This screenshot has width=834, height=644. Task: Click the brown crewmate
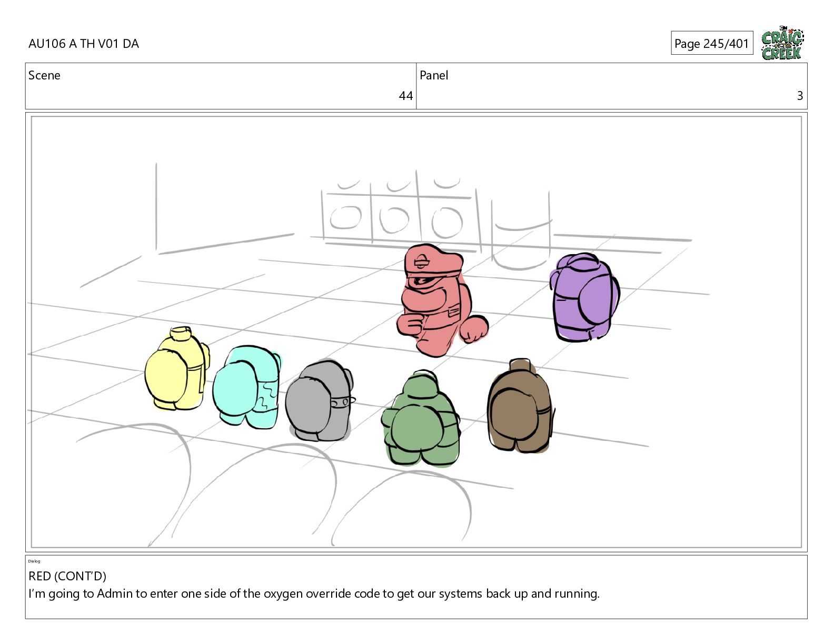coord(520,406)
